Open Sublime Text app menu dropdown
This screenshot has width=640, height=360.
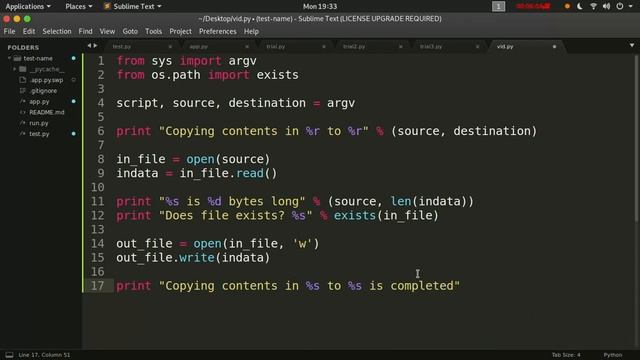pos(133,6)
